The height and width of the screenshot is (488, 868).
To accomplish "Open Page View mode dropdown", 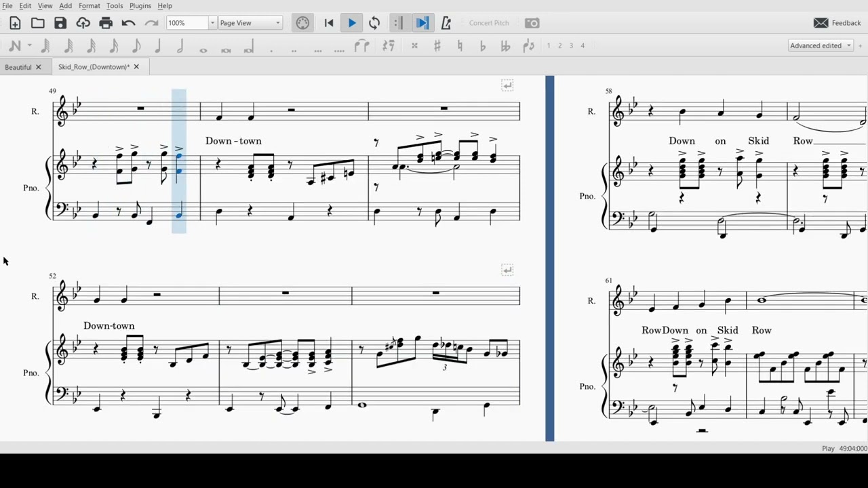I will point(250,23).
